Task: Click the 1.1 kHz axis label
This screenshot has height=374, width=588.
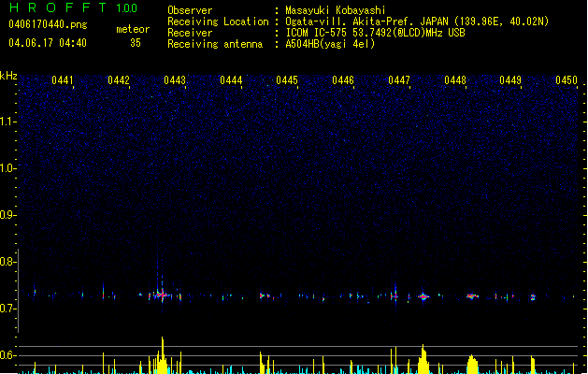Action: pyautogui.click(x=7, y=122)
